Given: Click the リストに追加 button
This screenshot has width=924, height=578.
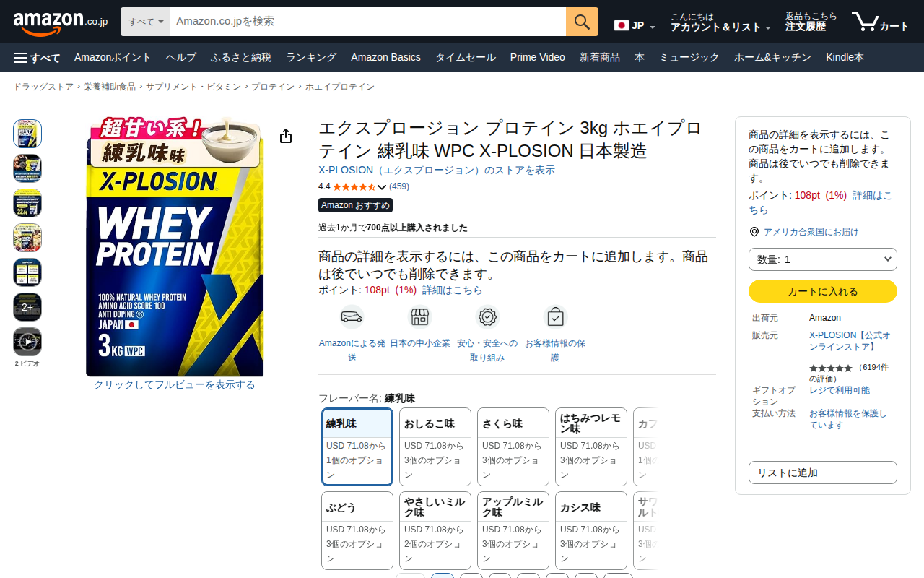Looking at the screenshot, I should tap(823, 473).
